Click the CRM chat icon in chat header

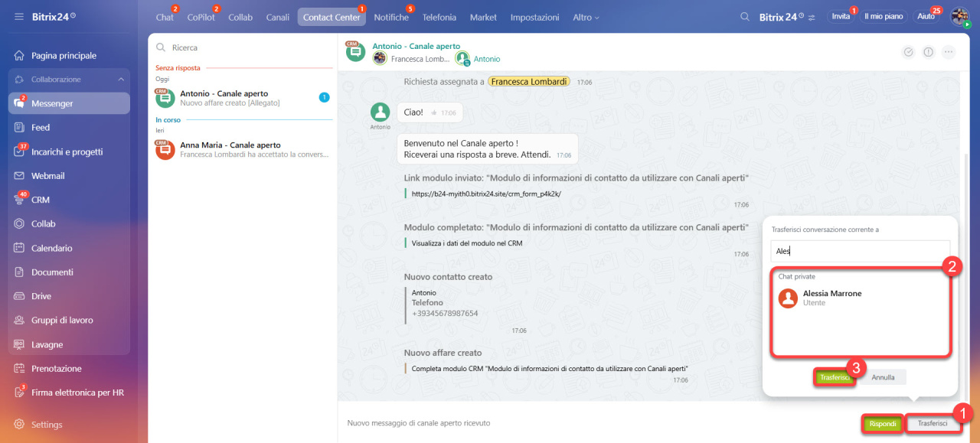[x=355, y=51]
